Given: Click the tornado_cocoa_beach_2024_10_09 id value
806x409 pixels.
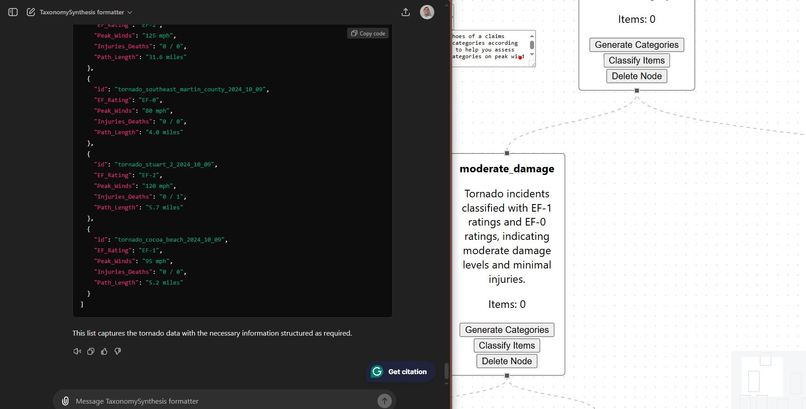Looking at the screenshot, I should [x=170, y=240].
